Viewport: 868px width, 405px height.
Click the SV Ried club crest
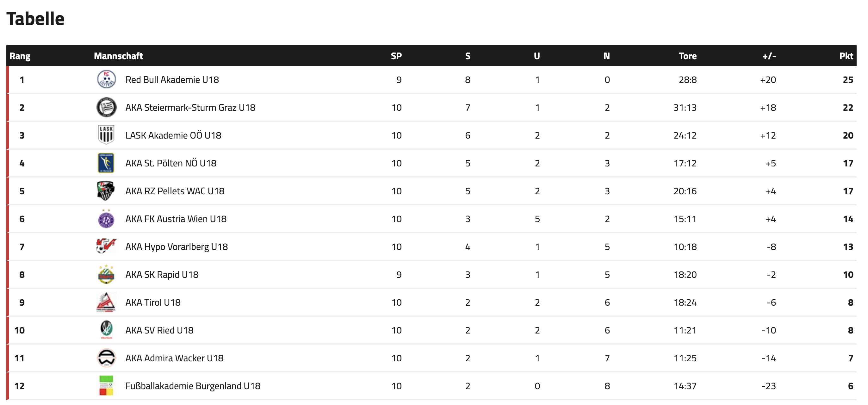(x=106, y=330)
